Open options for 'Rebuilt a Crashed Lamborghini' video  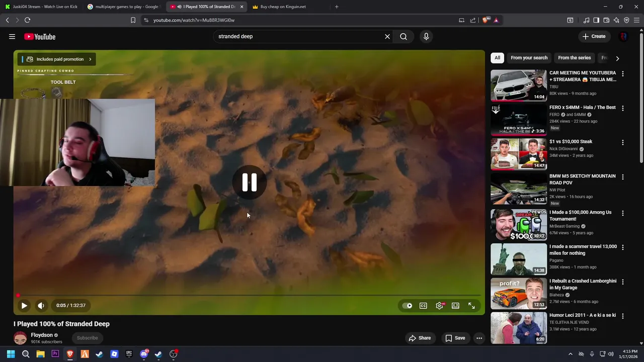pyautogui.click(x=623, y=282)
